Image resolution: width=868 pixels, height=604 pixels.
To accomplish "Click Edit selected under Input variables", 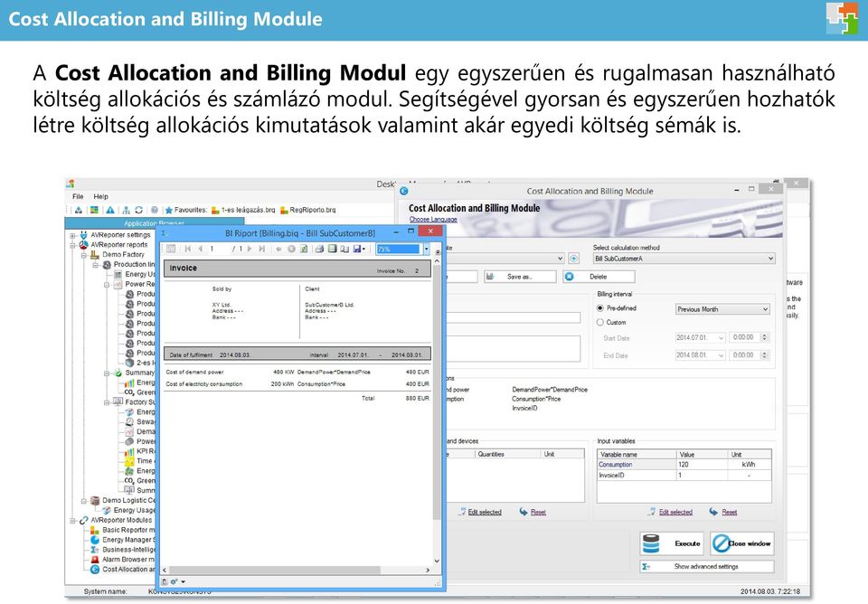I will 675,512.
